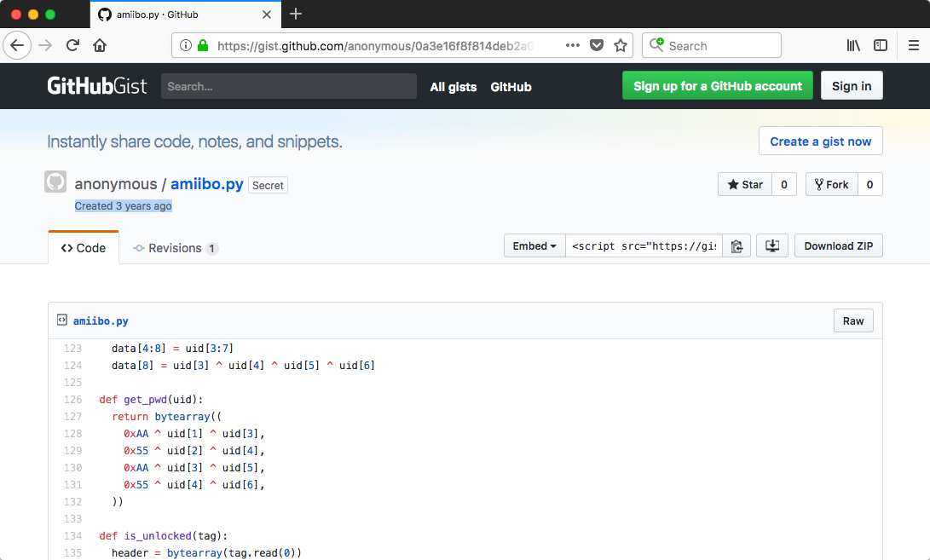Open the Firefox hamburger menu
Image resolution: width=930 pixels, height=560 pixels.
point(914,46)
